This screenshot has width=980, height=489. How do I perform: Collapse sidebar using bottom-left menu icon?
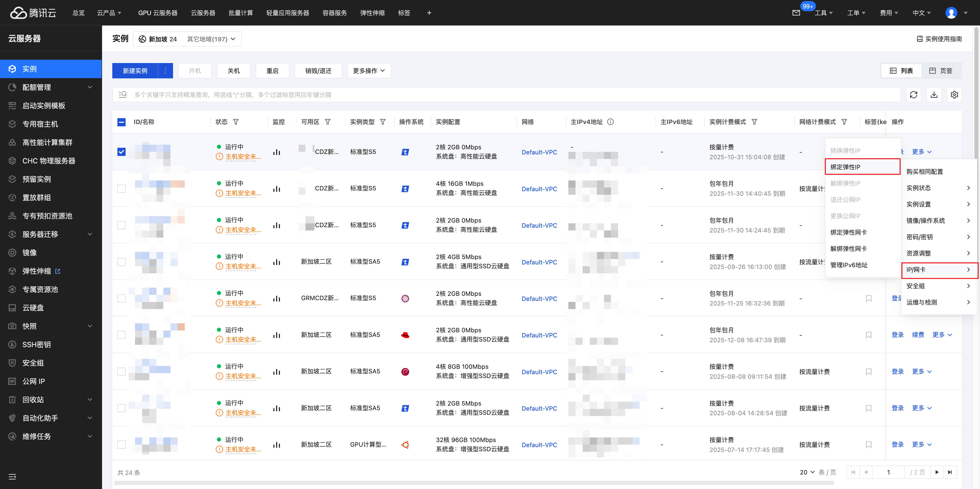[12, 476]
